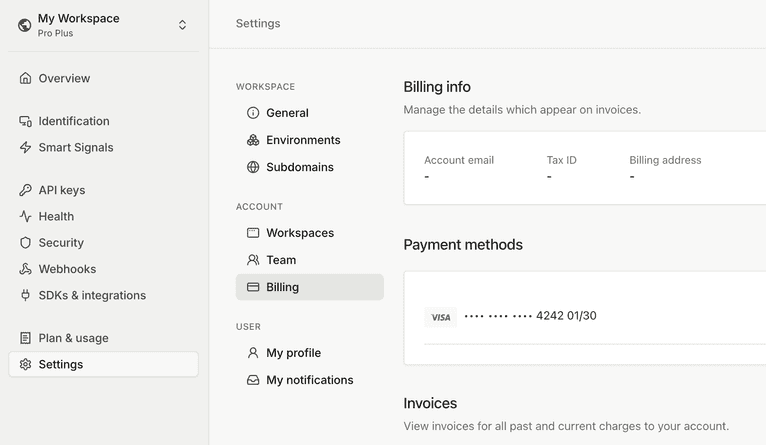766x445 pixels.
Task: Open General workspace settings
Action: point(287,113)
